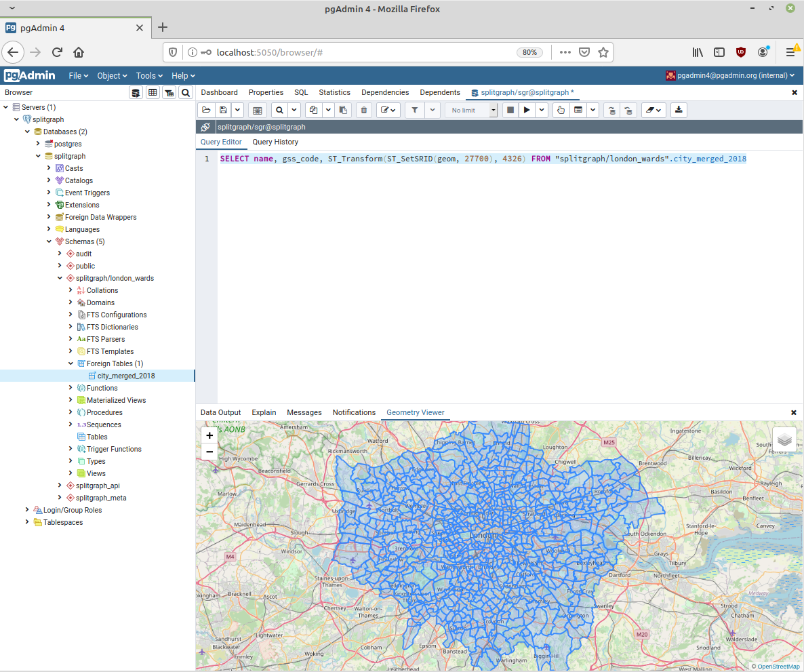Select city_merged_2018 foreign table
Screen dimensions: 804x672
click(x=125, y=376)
